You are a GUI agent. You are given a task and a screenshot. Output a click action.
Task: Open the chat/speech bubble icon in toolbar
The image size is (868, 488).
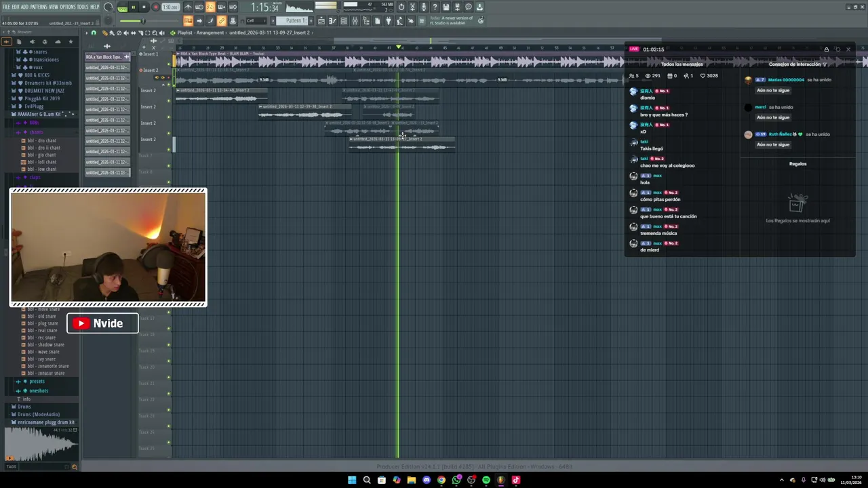coord(469,7)
